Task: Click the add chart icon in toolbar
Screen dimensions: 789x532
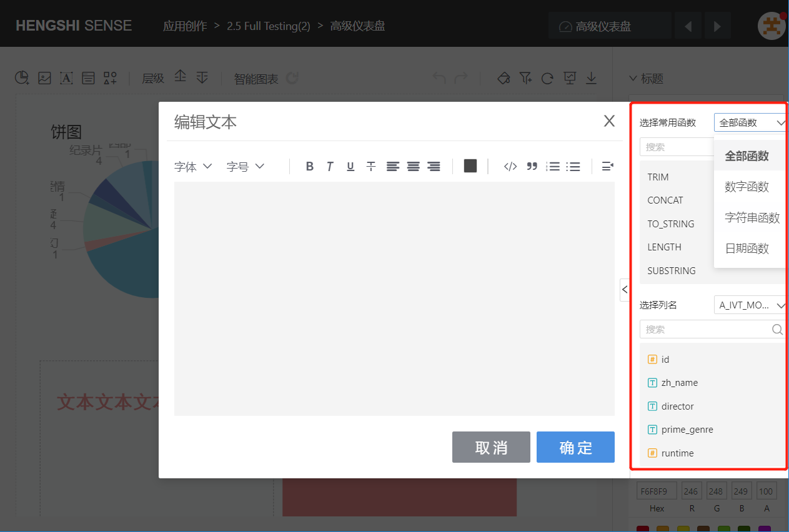Action: (x=22, y=78)
